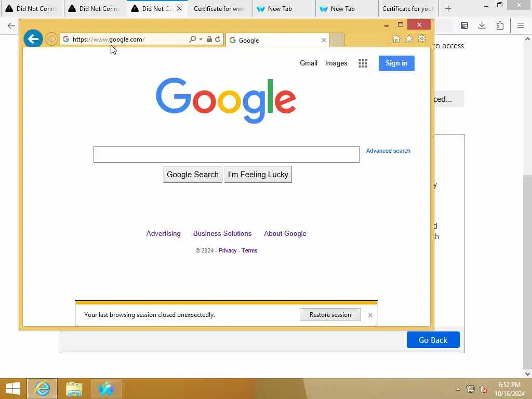Switch to Certificate for www tab

221,8
